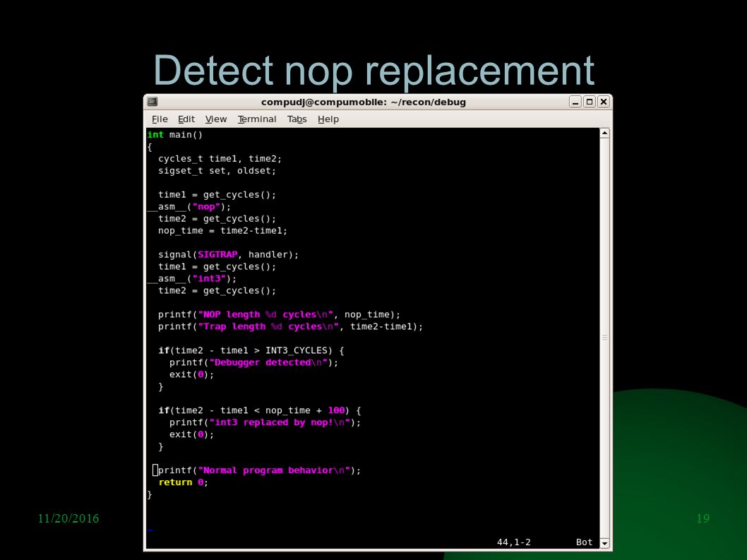Click the terminal scrollbar thumb grip

coord(604,338)
